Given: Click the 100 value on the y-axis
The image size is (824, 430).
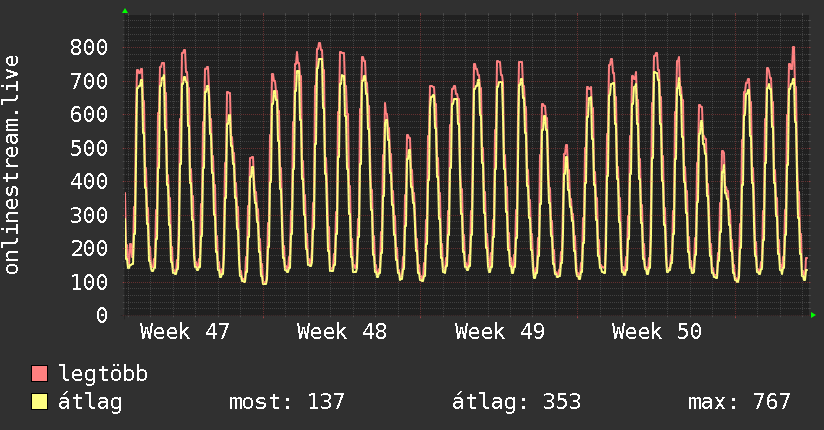Looking at the screenshot, I should pyautogui.click(x=90, y=282).
